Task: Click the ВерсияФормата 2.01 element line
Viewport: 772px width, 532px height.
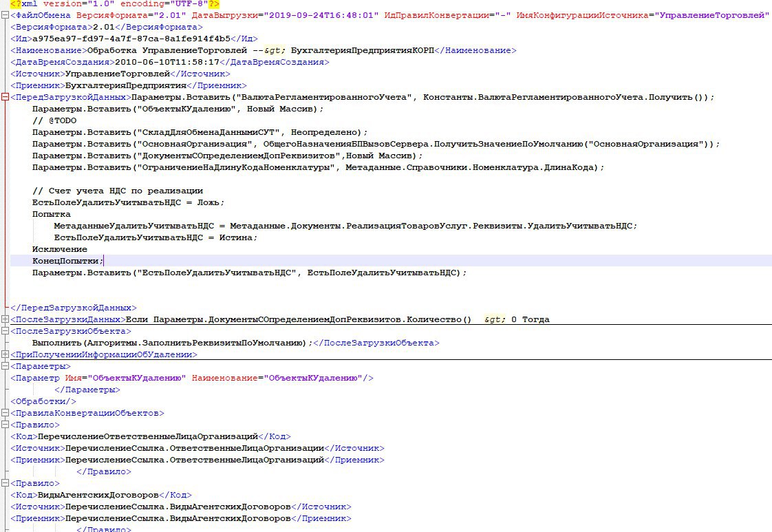Action: click(x=107, y=27)
